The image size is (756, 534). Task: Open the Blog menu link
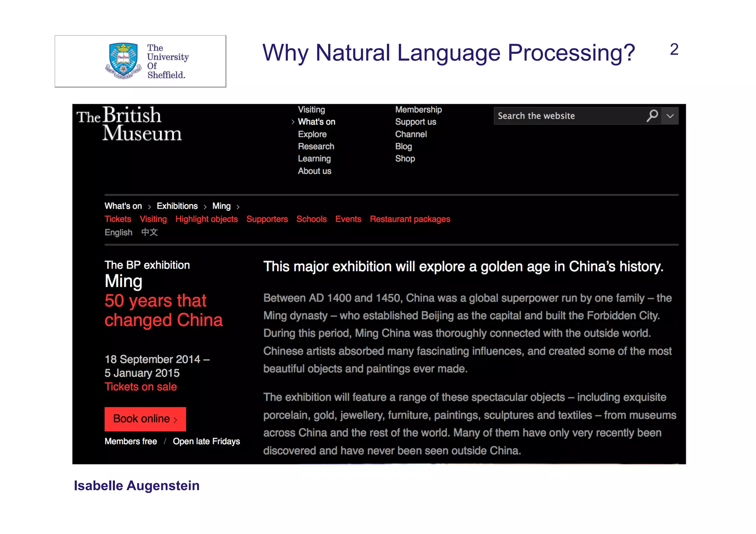point(403,147)
